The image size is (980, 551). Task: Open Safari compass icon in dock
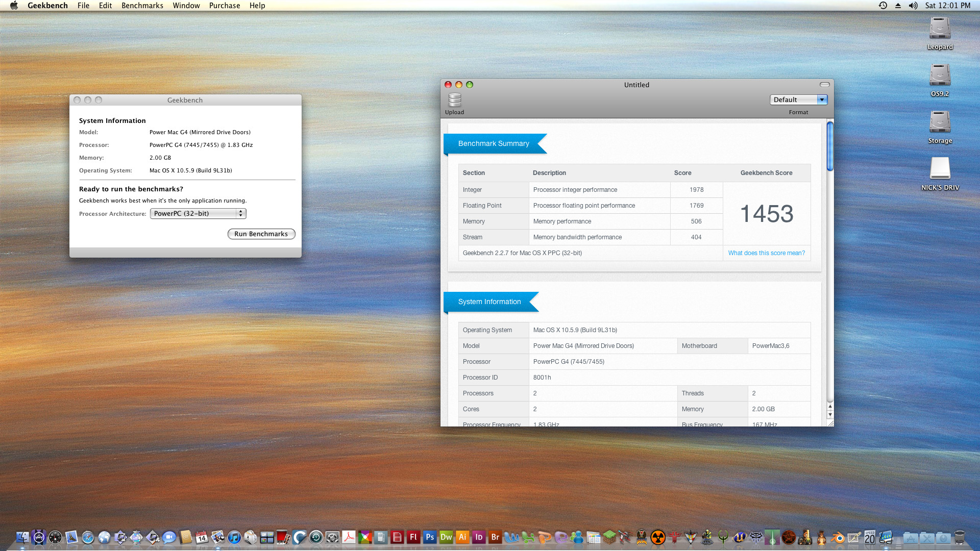click(88, 537)
